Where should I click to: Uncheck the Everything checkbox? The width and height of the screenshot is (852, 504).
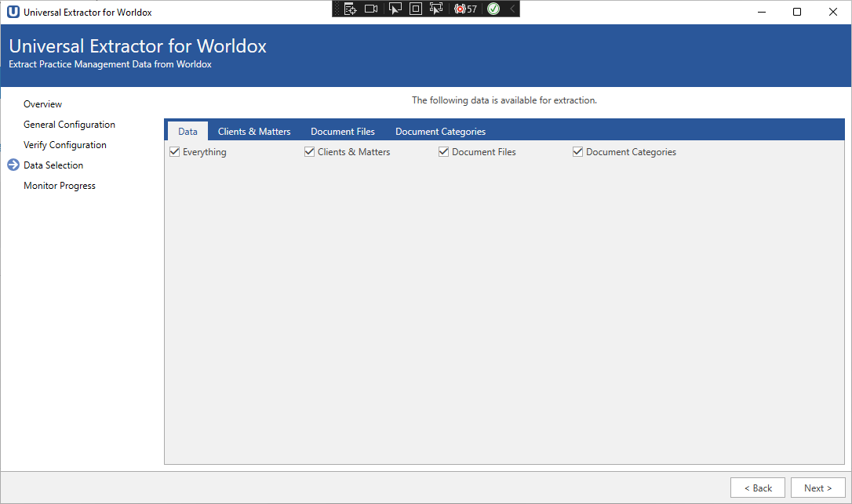tap(174, 151)
